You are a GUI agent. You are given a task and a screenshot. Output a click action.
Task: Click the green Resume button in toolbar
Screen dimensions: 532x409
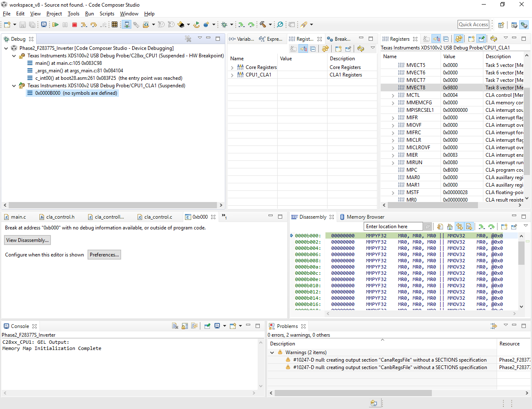55,25
